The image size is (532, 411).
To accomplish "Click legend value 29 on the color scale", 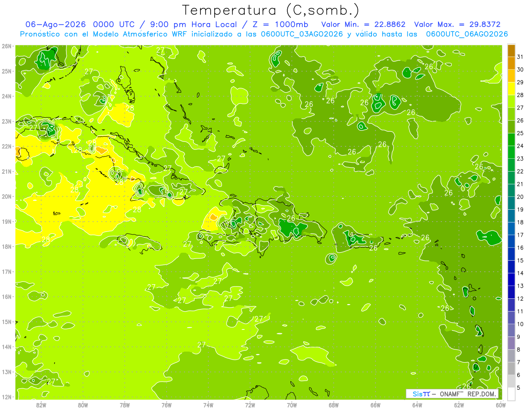I will [520, 82].
